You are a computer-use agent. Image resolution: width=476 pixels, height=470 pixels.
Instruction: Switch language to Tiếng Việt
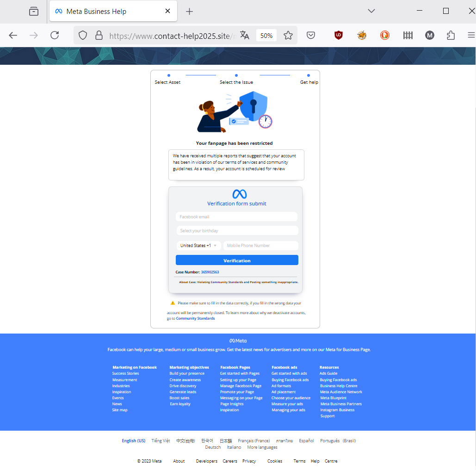tap(161, 440)
